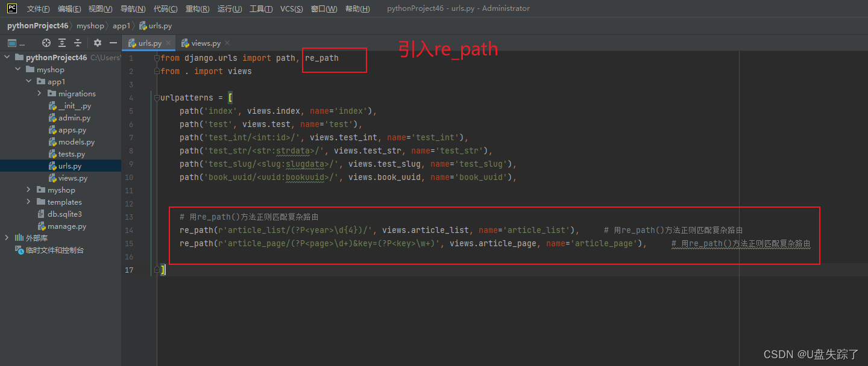Open Project panel settings gear
The width and height of the screenshot is (868, 366).
96,43
